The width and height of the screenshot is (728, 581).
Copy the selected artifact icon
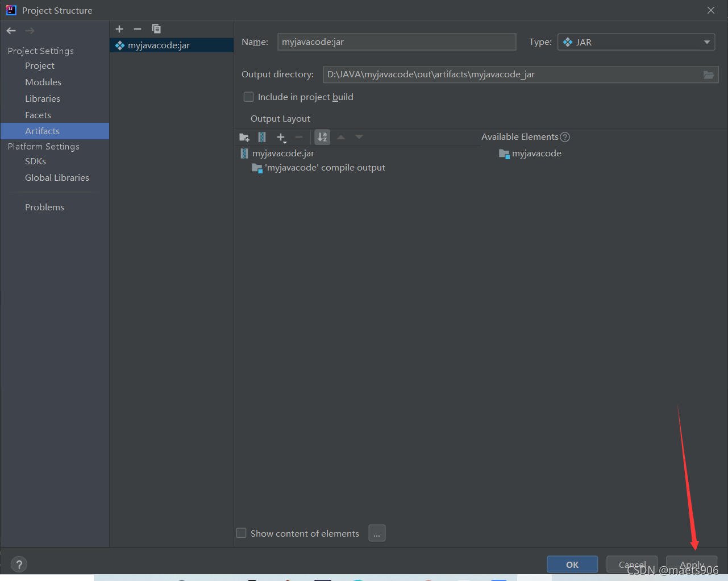pos(156,29)
